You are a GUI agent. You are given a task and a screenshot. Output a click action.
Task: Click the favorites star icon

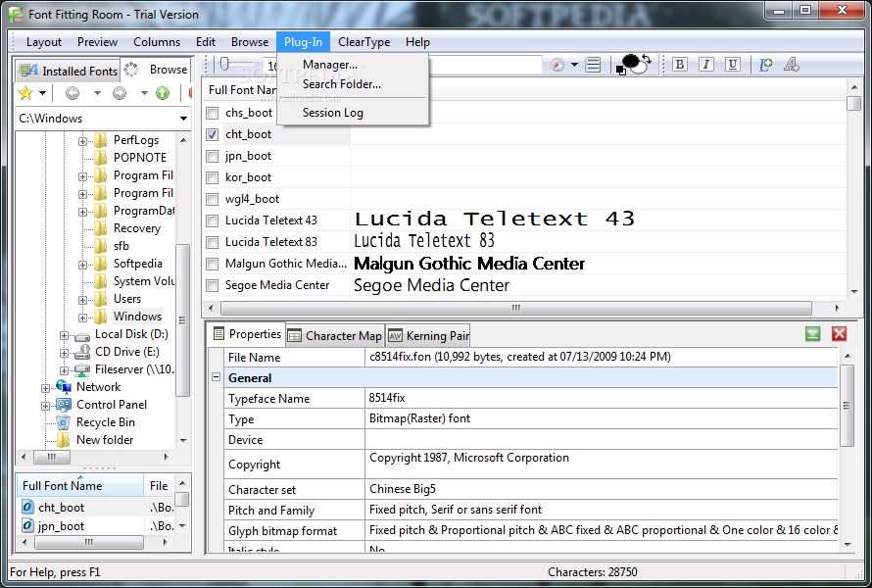(25, 93)
